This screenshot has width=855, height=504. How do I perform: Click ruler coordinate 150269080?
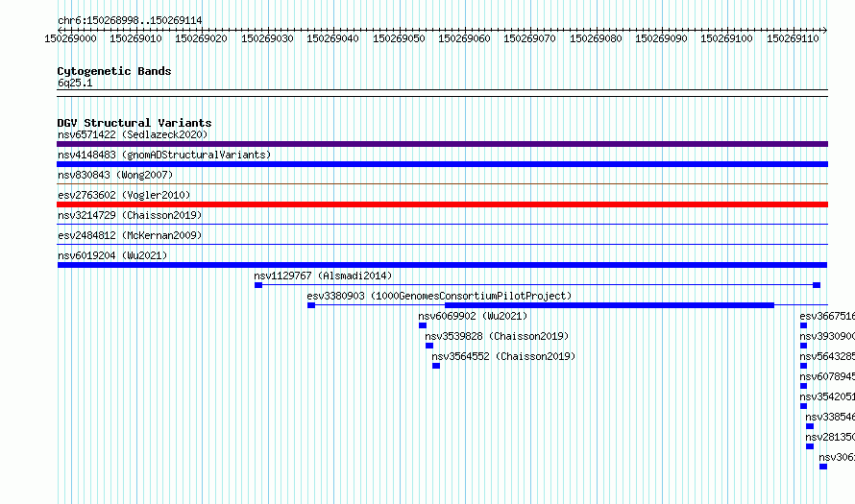click(x=596, y=38)
